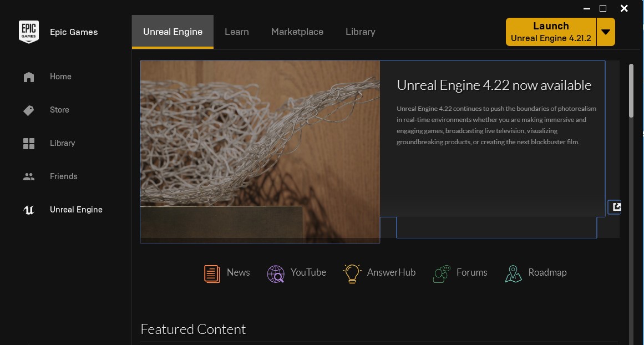Click Launch Unreal Engine 4.21.2
This screenshot has height=345, width=644.
550,32
